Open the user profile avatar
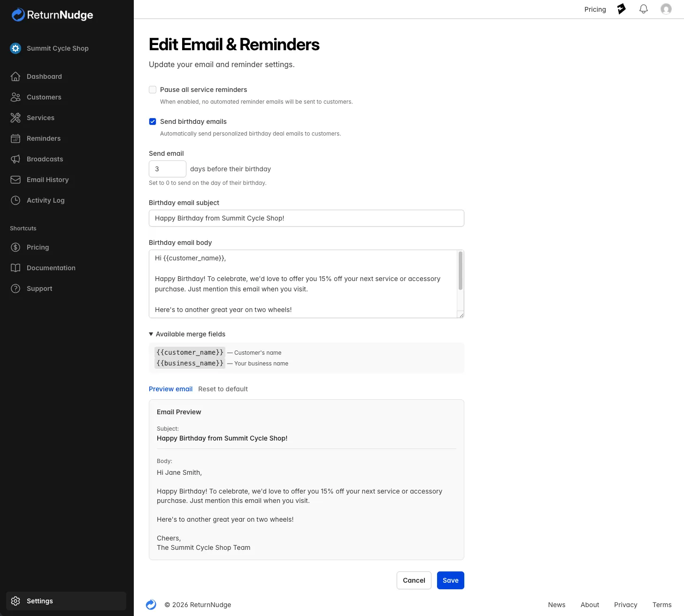The width and height of the screenshot is (684, 616). pos(666,9)
